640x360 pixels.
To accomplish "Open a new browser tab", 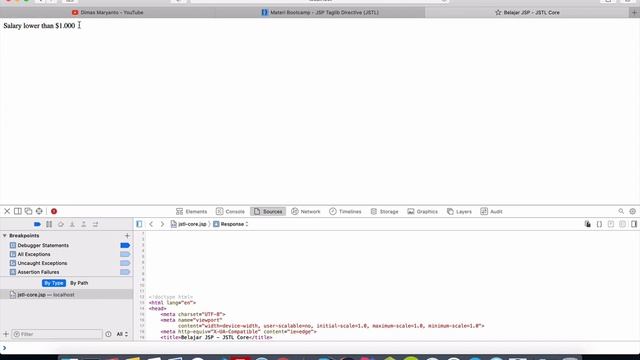I will coord(634,13).
